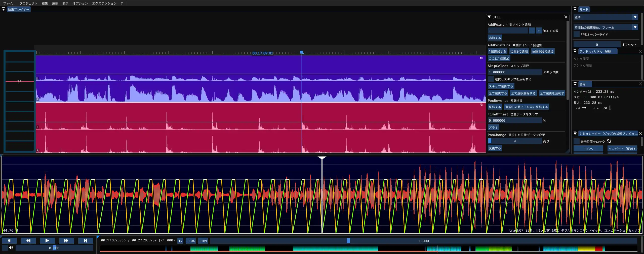
Task: Open the プロジェクト menu
Action: tap(28, 3)
